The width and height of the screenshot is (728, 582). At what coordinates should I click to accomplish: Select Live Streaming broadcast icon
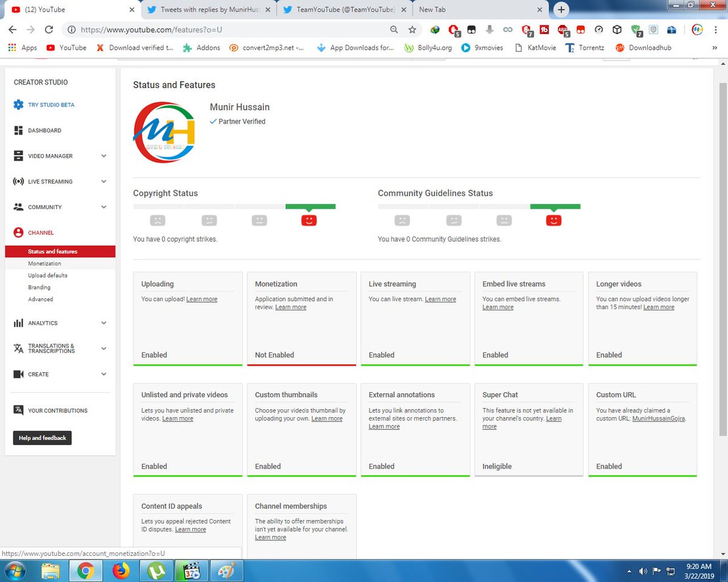[x=18, y=181]
